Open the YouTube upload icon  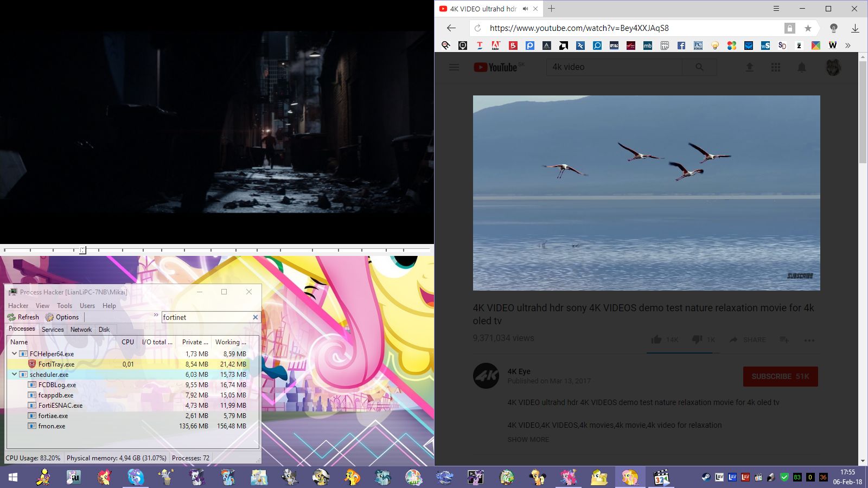749,67
